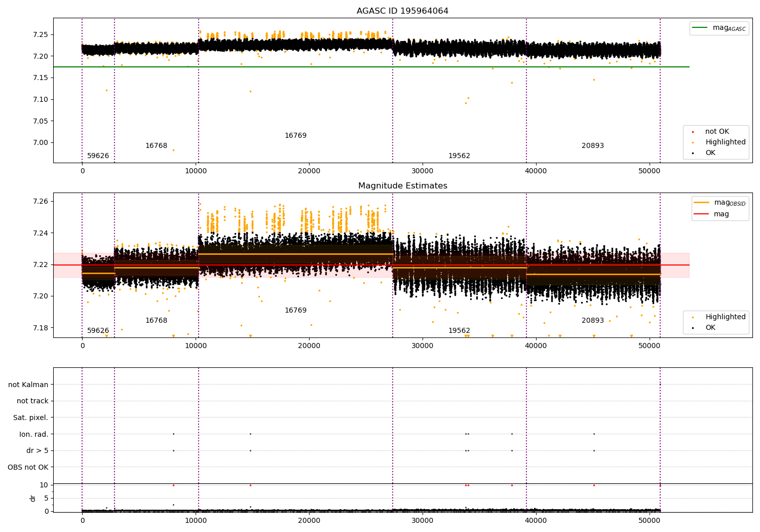Click the rotated 'dr' axis label

[33, 498]
